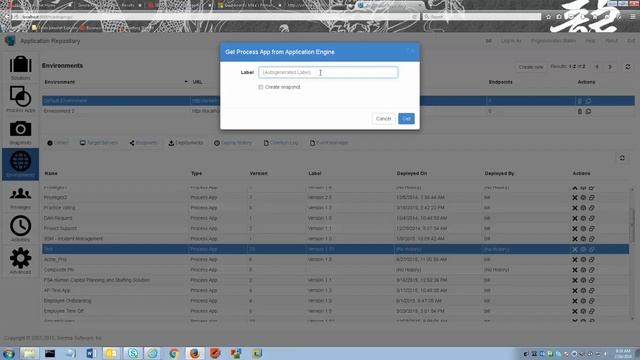
Task: Click the X icon in the highlighted deployments row
Action: [x=575, y=249]
